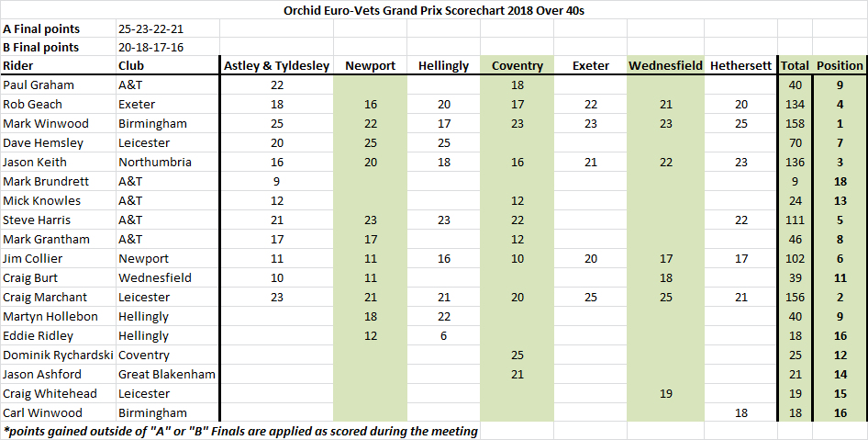This screenshot has height=440, width=868.
Task: Select the Wednesfield column header
Action: [665, 66]
